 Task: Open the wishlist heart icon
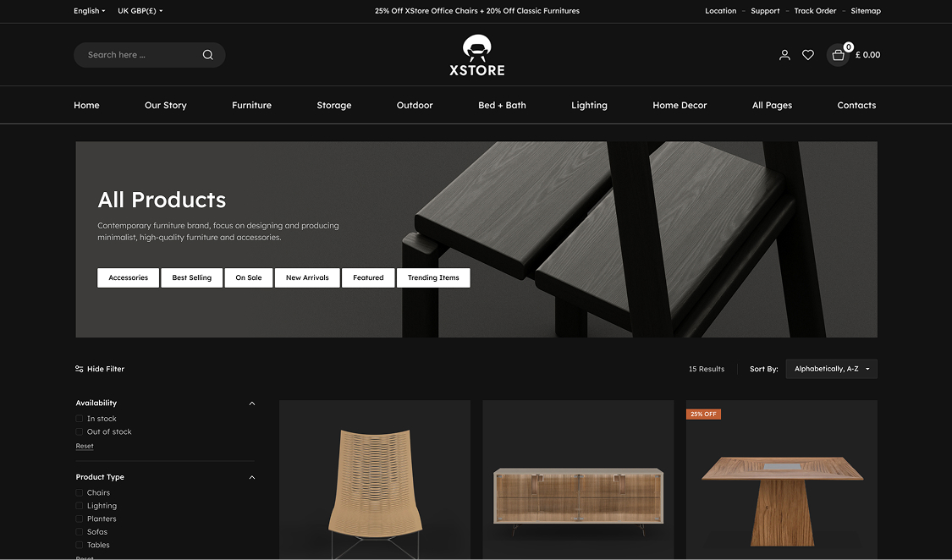coord(808,55)
